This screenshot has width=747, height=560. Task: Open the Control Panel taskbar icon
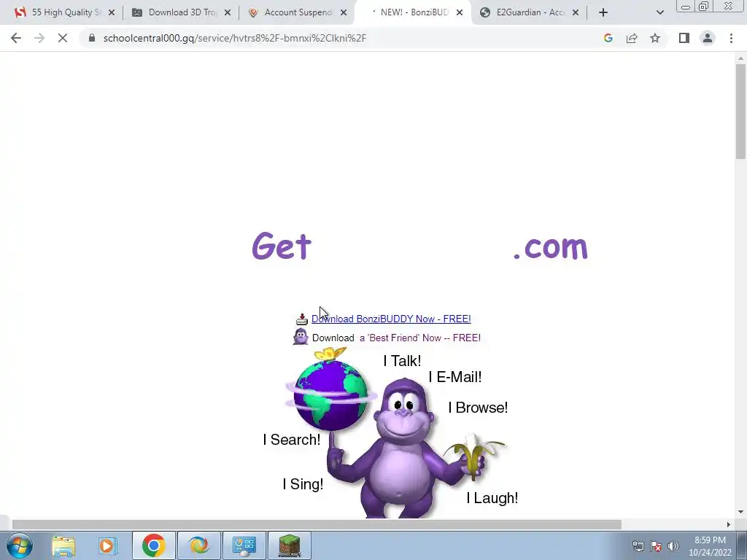pos(244,545)
